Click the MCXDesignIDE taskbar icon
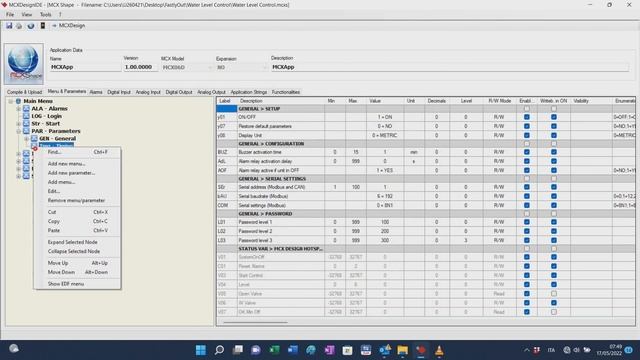The width and height of the screenshot is (640, 360). [x=421, y=350]
